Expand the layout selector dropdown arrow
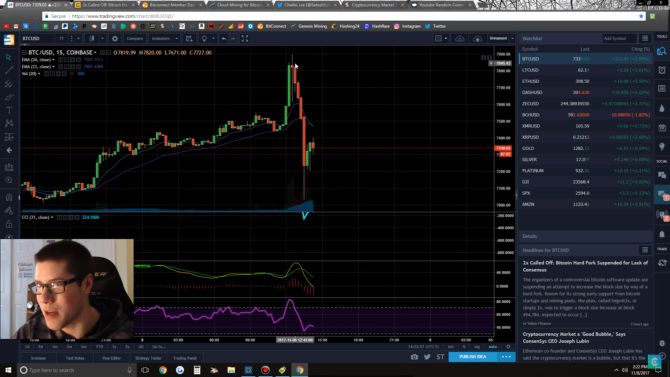670x377 pixels. tap(445, 38)
